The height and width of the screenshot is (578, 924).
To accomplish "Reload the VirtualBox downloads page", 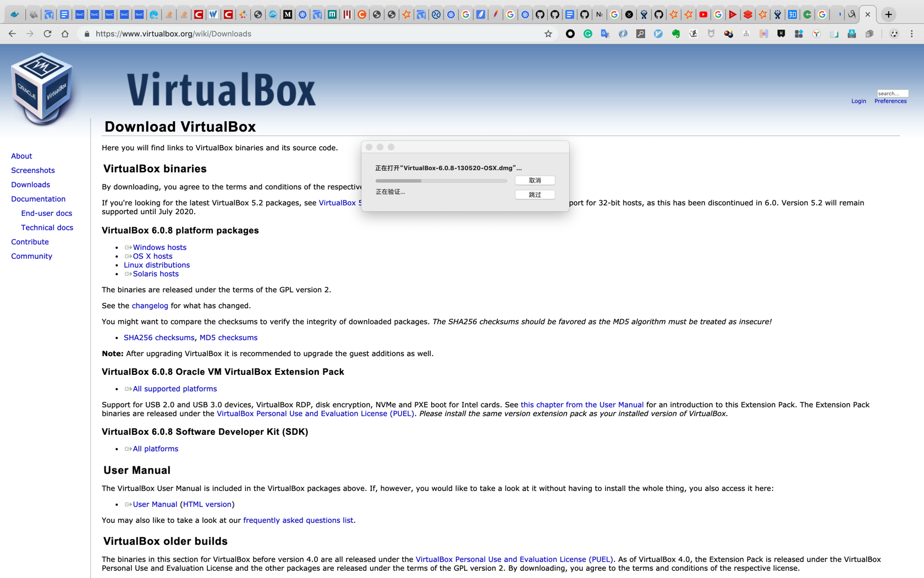I will [x=47, y=34].
